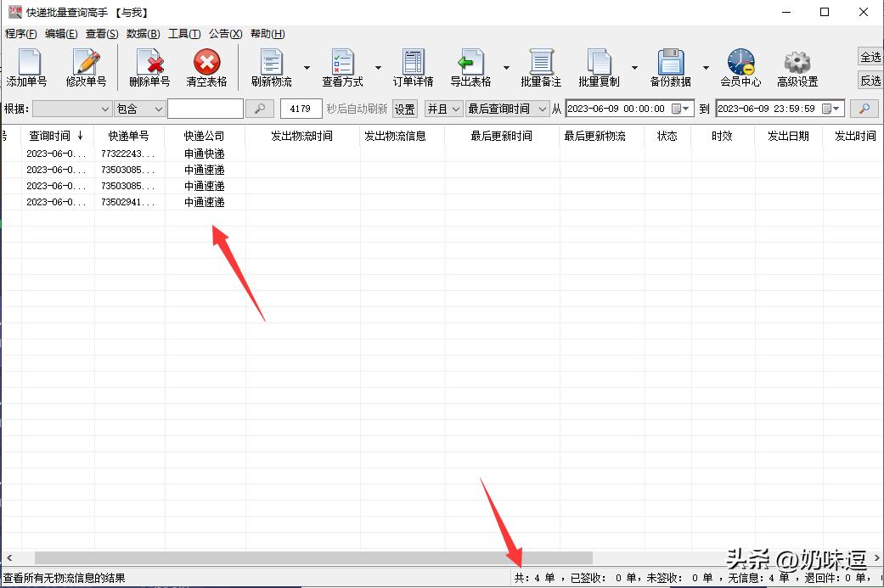
Task: Expand the 刷新物流 dropdown arrow
Action: coord(307,68)
